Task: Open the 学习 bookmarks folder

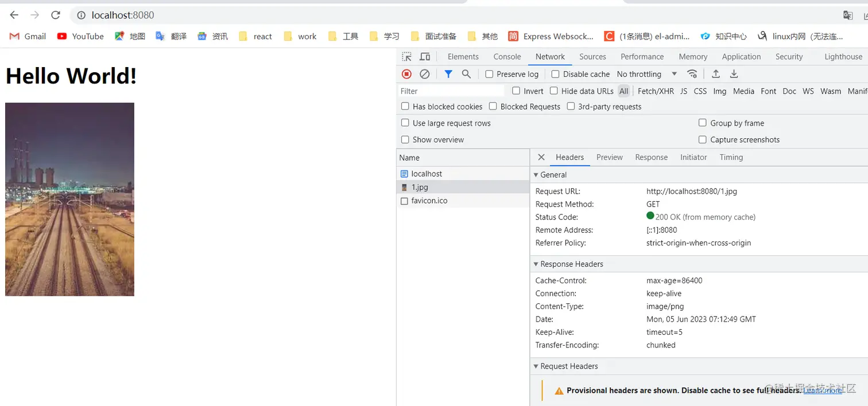Action: (384, 36)
